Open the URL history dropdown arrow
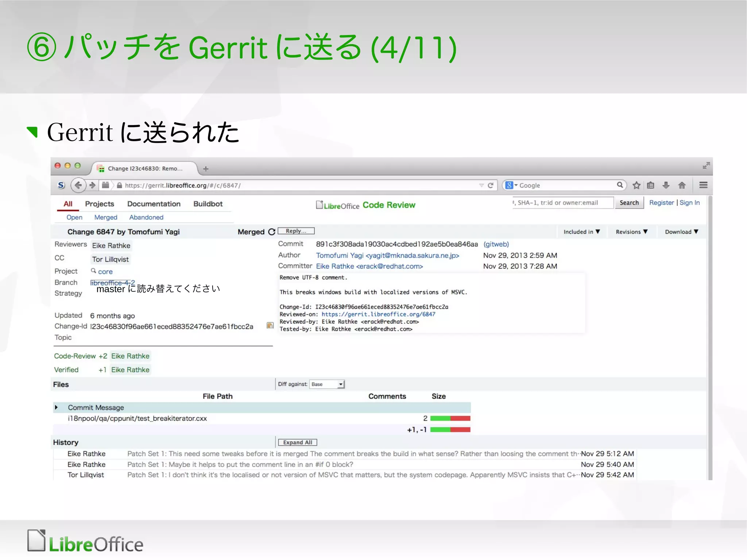 (x=481, y=185)
